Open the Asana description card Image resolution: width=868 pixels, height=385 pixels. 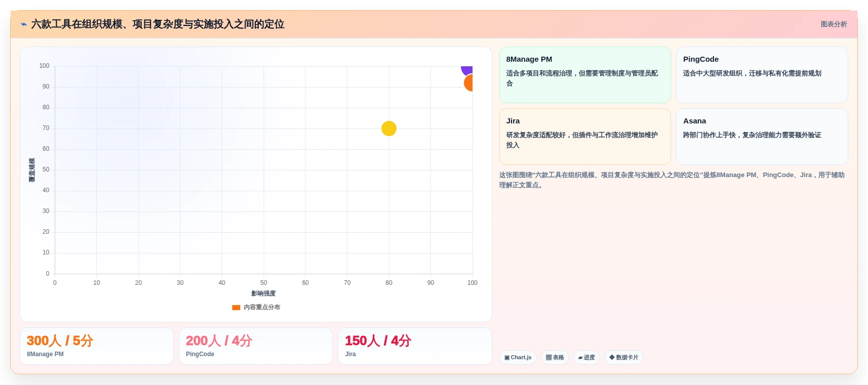762,137
